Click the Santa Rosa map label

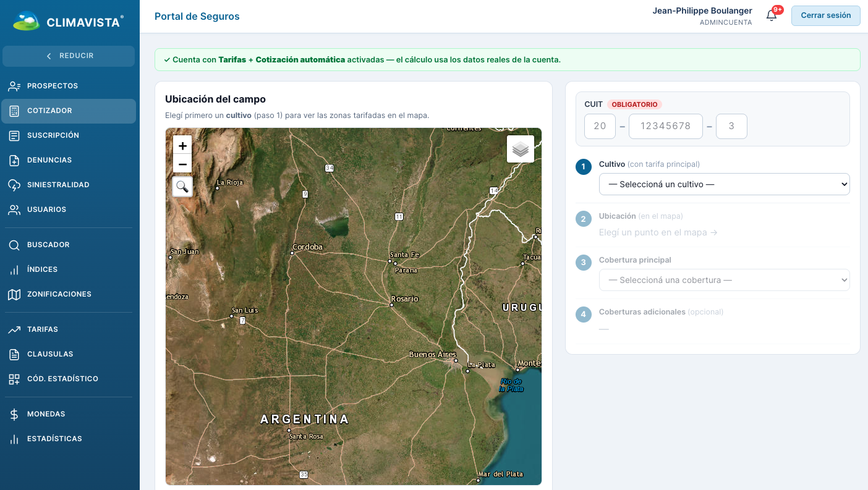click(x=306, y=436)
